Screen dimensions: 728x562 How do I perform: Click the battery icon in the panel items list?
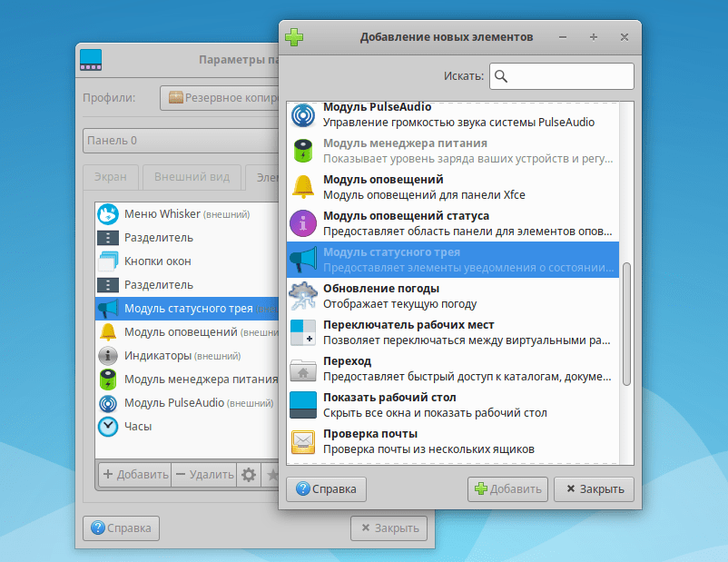(x=108, y=380)
